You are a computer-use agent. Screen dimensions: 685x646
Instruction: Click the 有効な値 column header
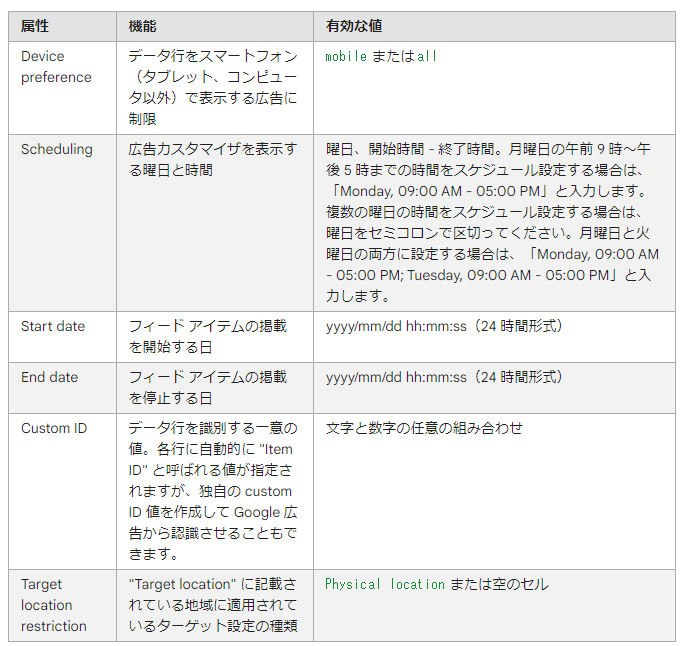pos(354,26)
